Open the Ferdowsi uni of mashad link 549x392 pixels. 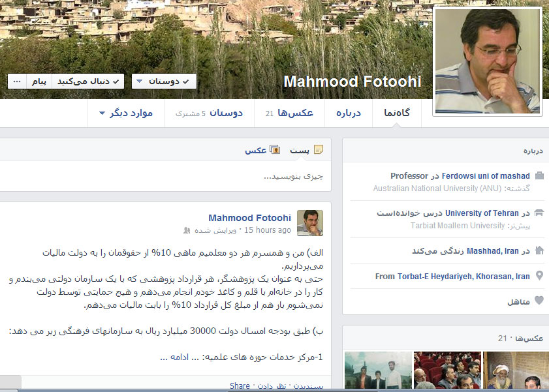pyautogui.click(x=486, y=176)
